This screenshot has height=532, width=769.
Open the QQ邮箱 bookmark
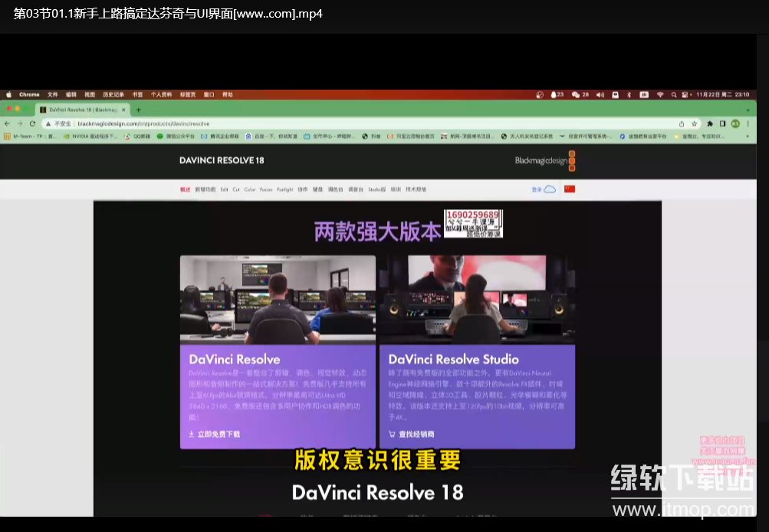(137, 136)
